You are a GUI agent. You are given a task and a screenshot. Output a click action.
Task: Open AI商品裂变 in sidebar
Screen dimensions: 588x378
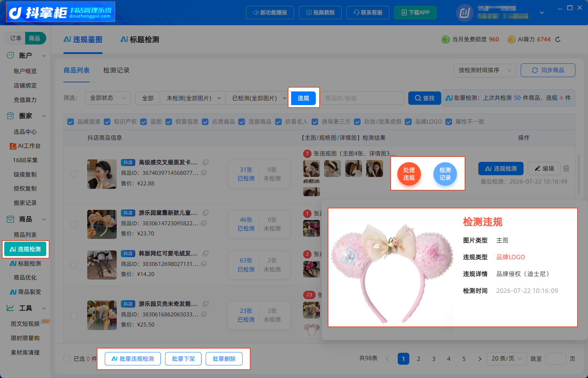click(25, 292)
